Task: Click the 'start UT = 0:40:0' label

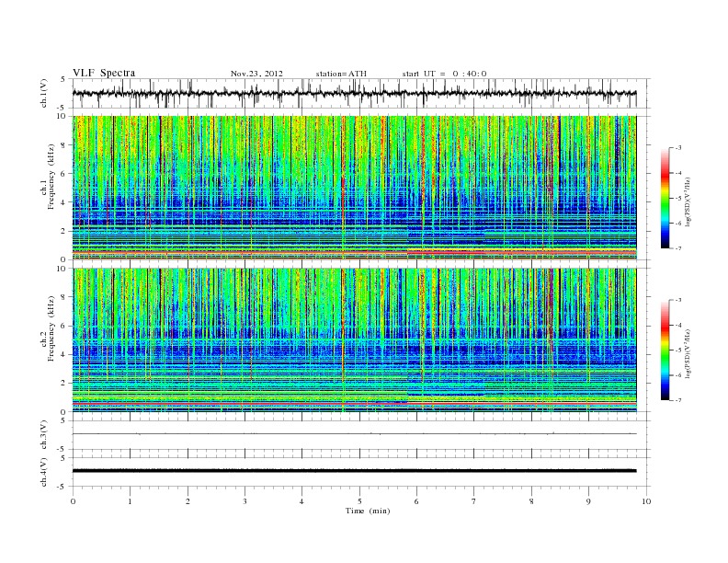Action: [444, 74]
